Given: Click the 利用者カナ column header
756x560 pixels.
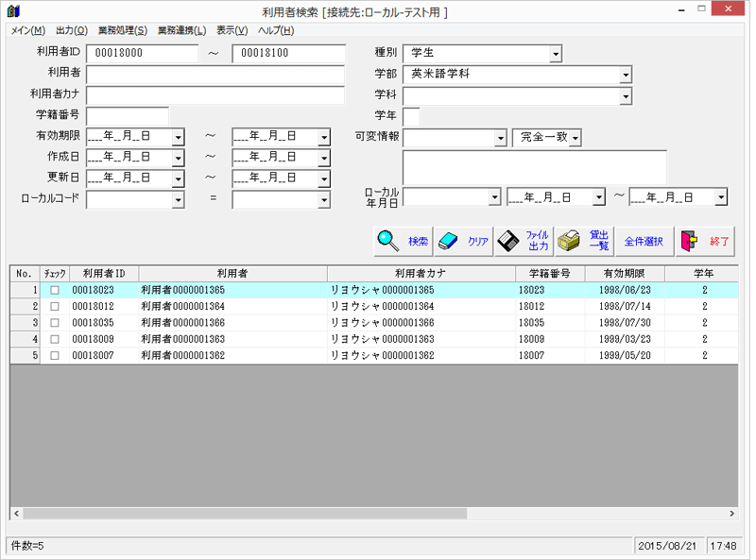Looking at the screenshot, I should click(x=421, y=274).
